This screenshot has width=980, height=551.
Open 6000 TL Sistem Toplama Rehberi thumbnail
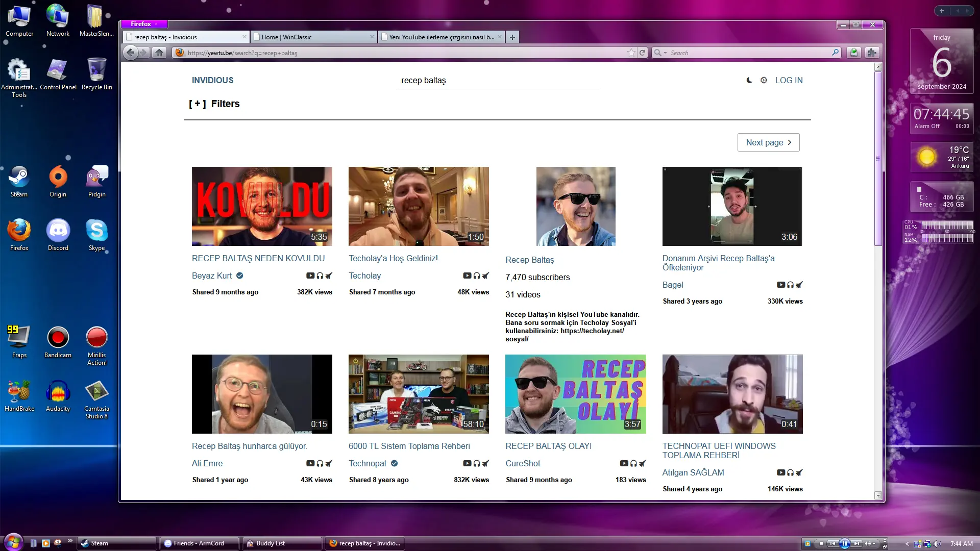[x=419, y=394]
